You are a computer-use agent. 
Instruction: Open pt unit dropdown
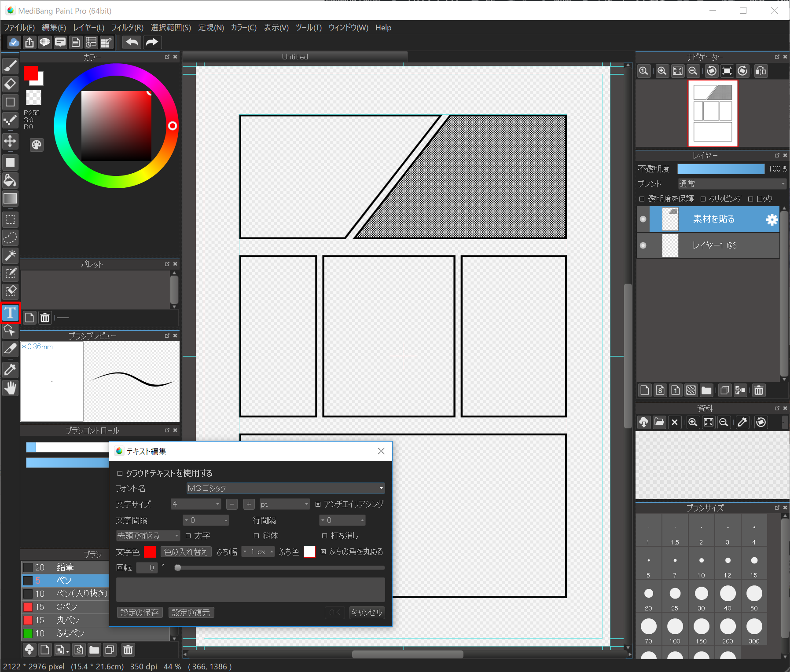coord(284,504)
